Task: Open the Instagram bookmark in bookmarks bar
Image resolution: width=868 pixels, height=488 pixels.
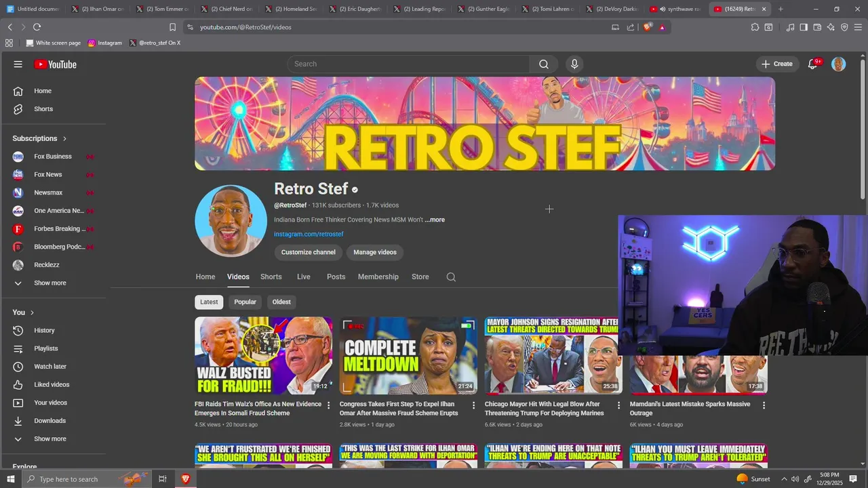Action: [x=105, y=43]
